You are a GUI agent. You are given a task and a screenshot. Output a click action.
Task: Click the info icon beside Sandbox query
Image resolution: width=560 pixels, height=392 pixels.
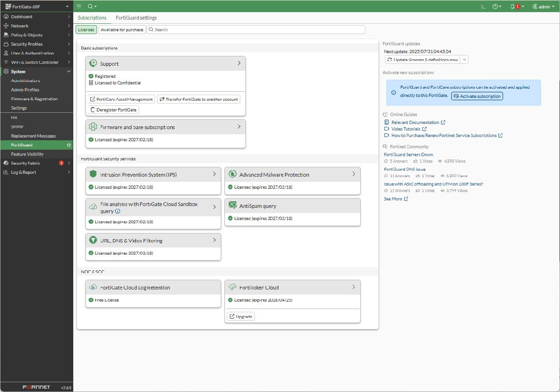(118, 211)
